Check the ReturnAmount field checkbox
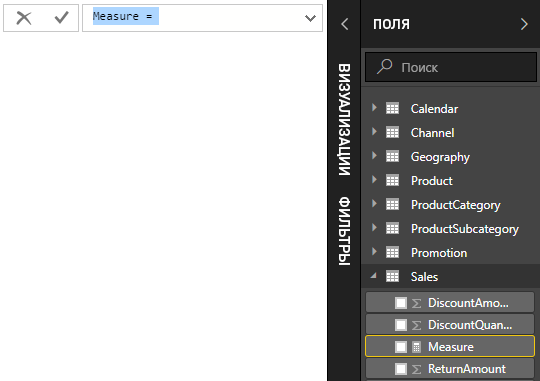540x381 pixels. 401,369
